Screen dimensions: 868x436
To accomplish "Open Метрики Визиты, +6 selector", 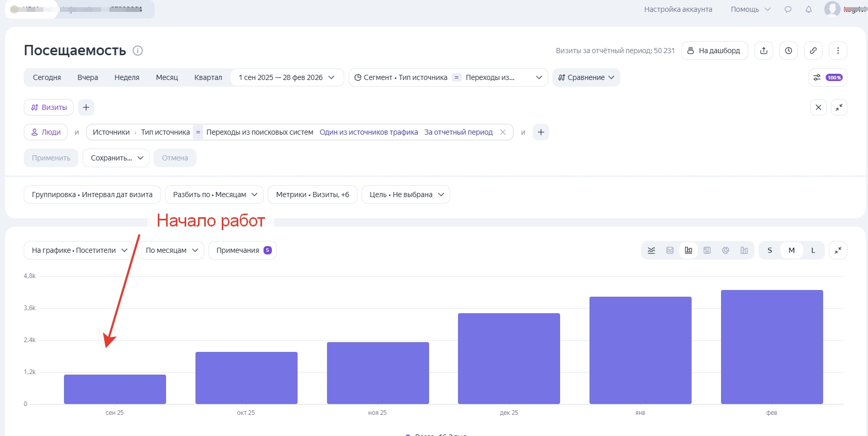I will point(313,195).
